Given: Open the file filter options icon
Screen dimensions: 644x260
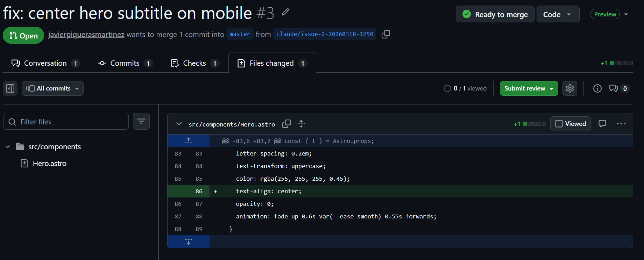Looking at the screenshot, I should (x=141, y=121).
